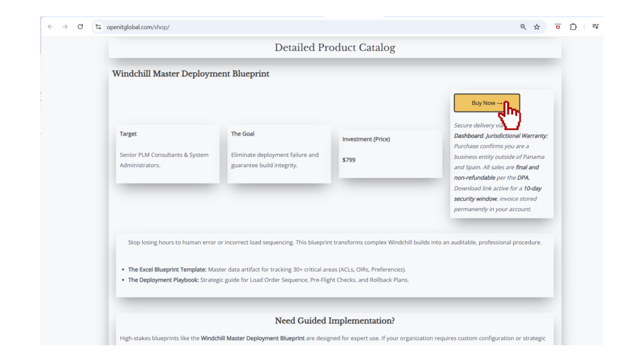Select The Goal info card
Viewport: 644px width, 362px height.
(279, 153)
